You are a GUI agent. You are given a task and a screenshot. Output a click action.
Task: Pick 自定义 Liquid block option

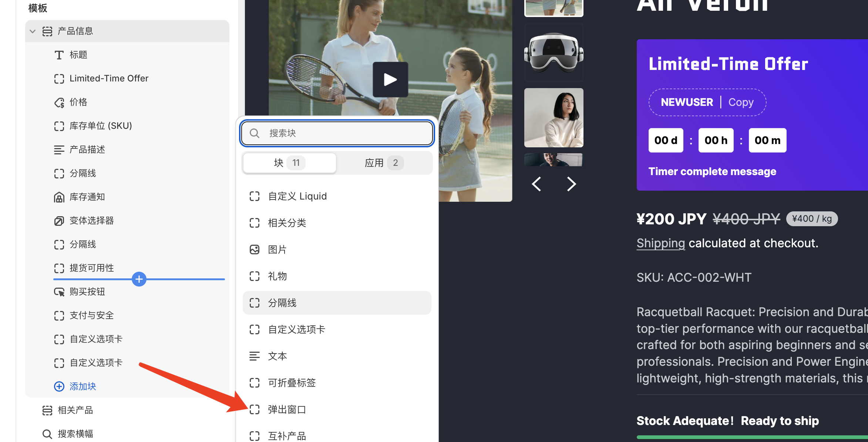click(297, 196)
